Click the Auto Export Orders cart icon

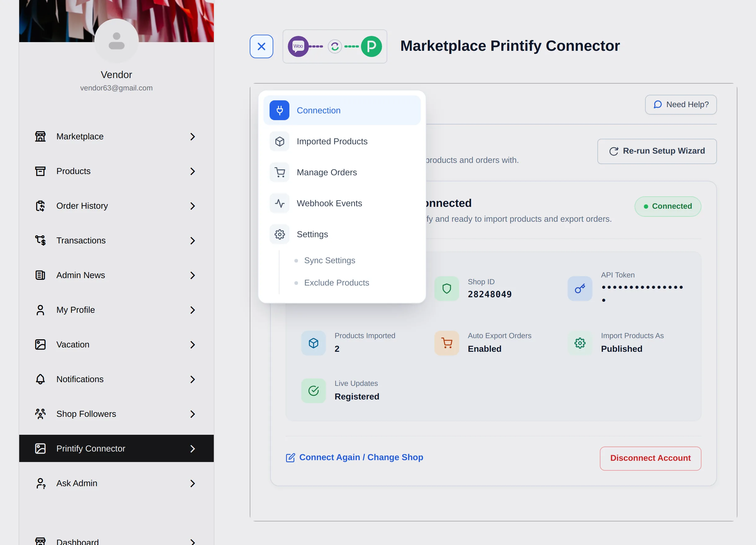tap(447, 343)
